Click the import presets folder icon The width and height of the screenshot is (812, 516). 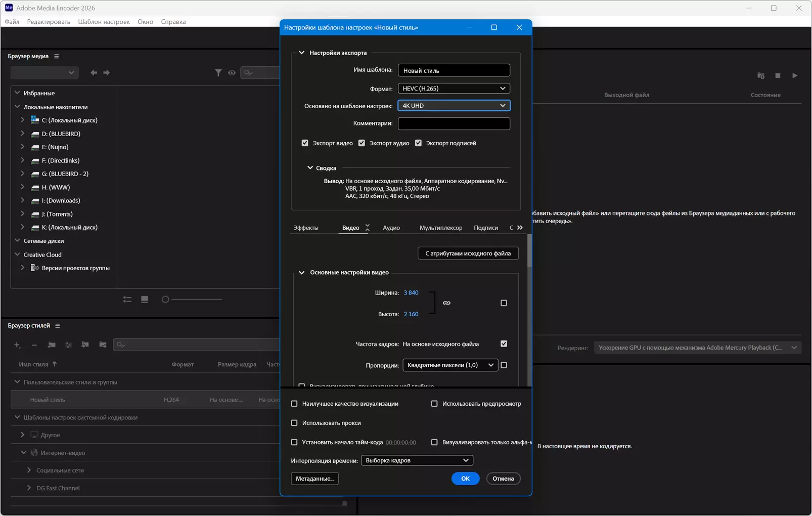85,345
